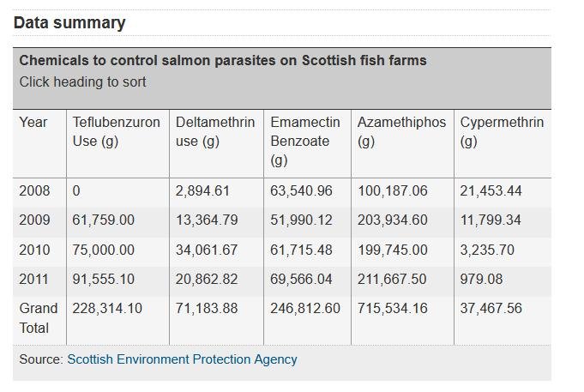Open Scottish Environment Protection Agency link
This screenshot has width=584, height=392.
point(182,359)
